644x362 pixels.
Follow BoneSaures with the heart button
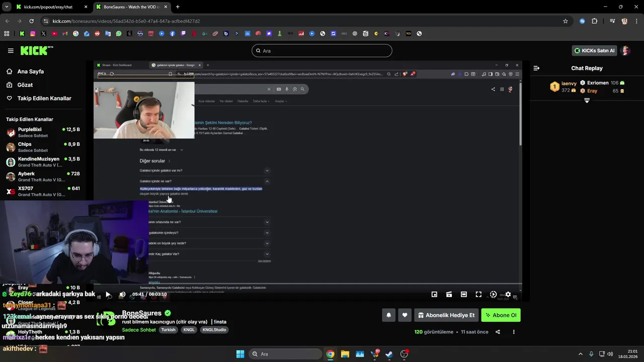(x=405, y=315)
